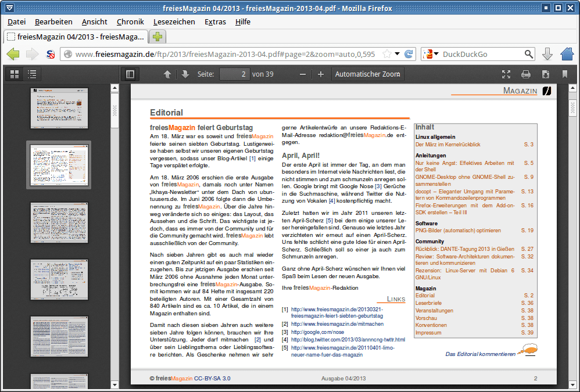Focus the URL address bar
This screenshot has width=580, height=392.
(225, 55)
